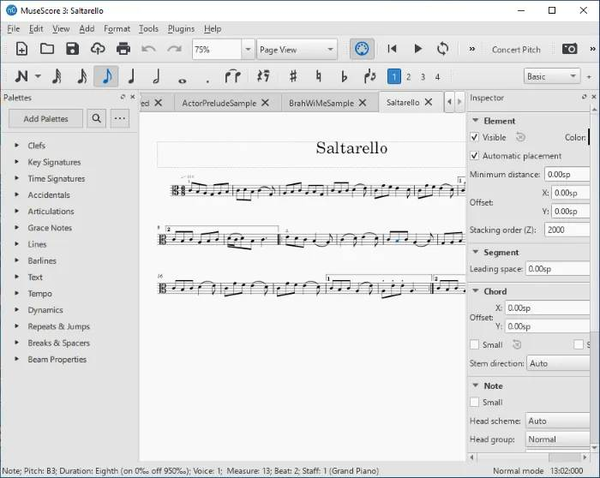Screen dimensions: 600x478
Task: Add a sharp accidental from toolbar
Action: [x=293, y=76]
